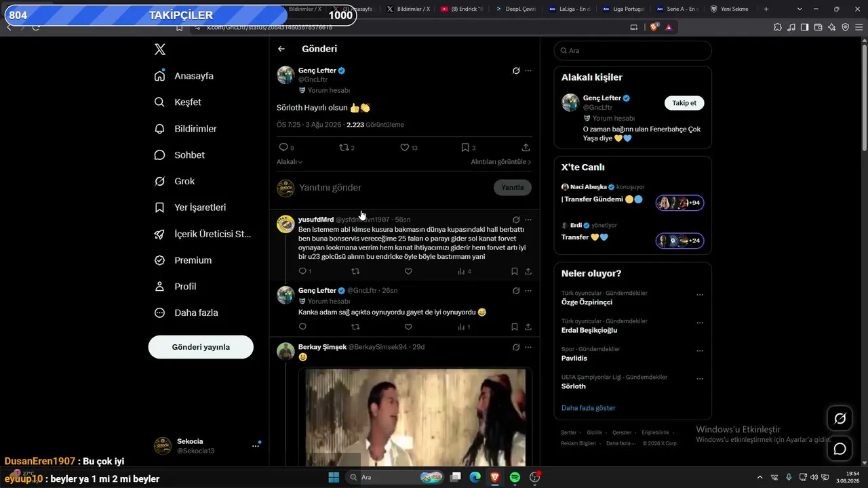Image resolution: width=868 pixels, height=488 pixels.
Task: Open Brave main hamburger menu
Action: (859, 27)
